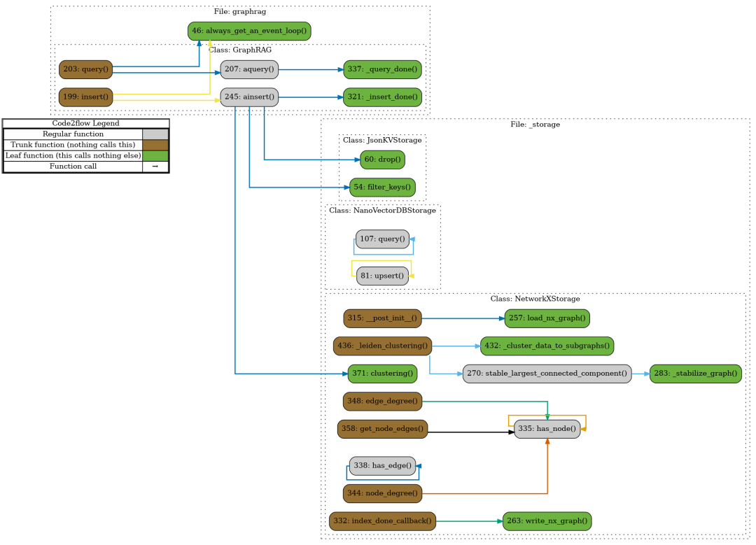This screenshot has height=545, width=756.
Task: Click the green leaf function legend swatch
Action: (155, 155)
